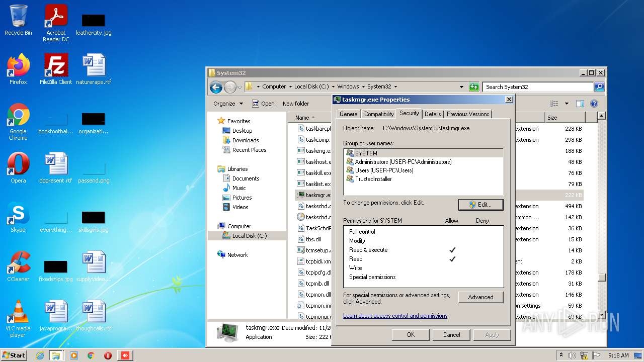Launch Acrobat Reader DC from the desktop
Viewport: 644px width, 362px height.
tap(56, 23)
